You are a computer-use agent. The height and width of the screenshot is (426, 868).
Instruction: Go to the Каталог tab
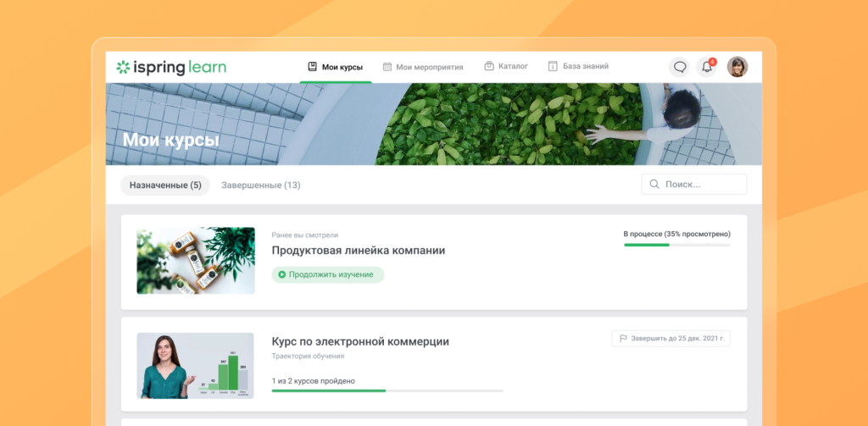[506, 66]
